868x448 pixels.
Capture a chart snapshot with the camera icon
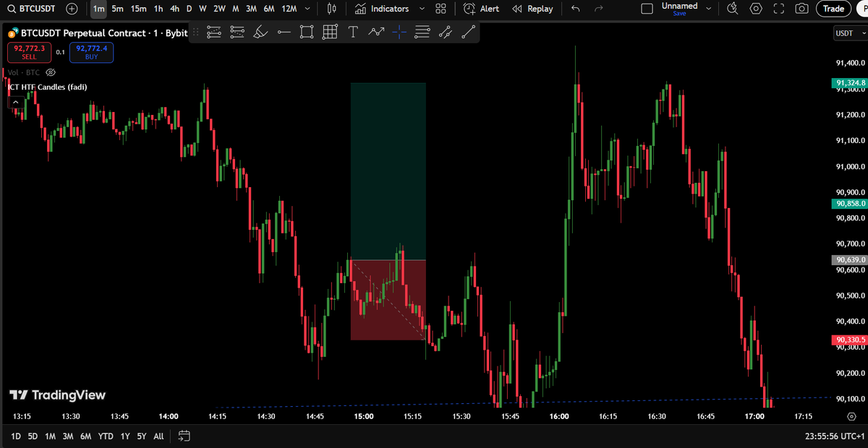pyautogui.click(x=801, y=9)
